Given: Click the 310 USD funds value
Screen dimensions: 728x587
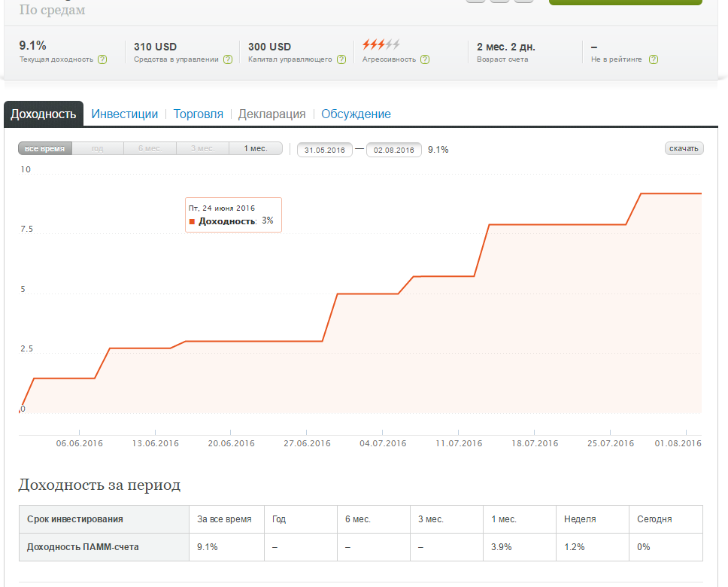Looking at the screenshot, I should click(x=156, y=47).
